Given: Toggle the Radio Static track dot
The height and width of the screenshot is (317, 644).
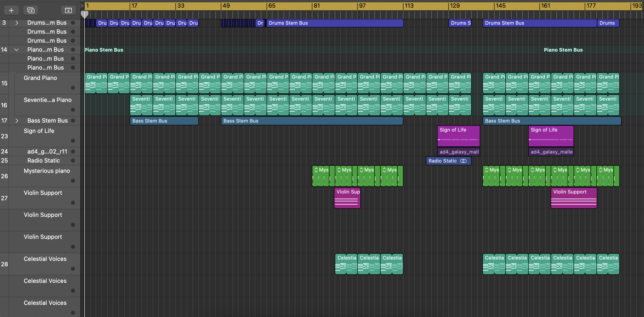Looking at the screenshot, I should [73, 160].
